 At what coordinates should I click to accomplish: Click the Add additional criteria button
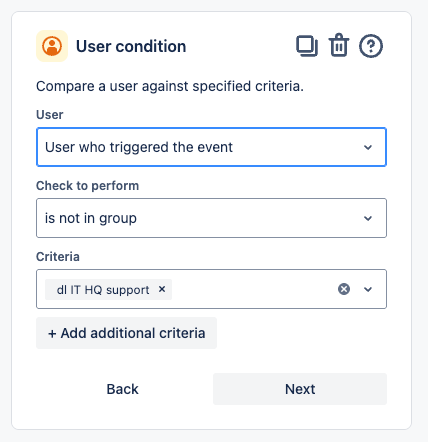pos(126,333)
